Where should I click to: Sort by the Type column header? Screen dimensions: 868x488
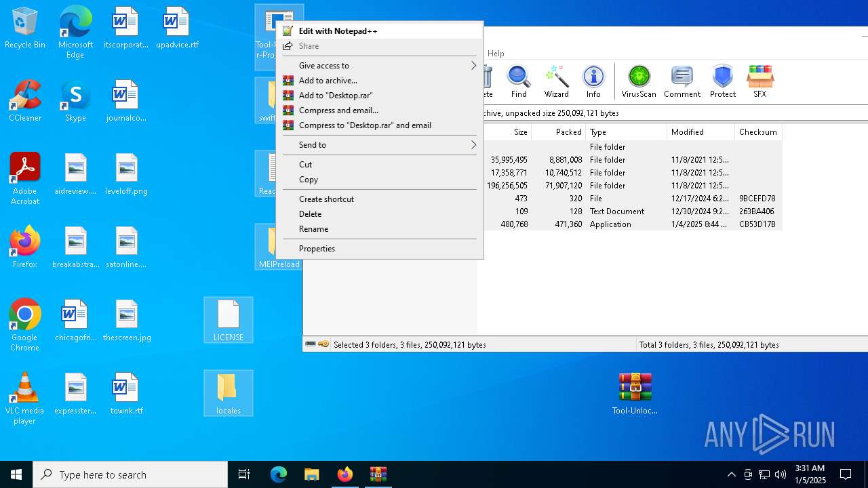click(x=626, y=132)
